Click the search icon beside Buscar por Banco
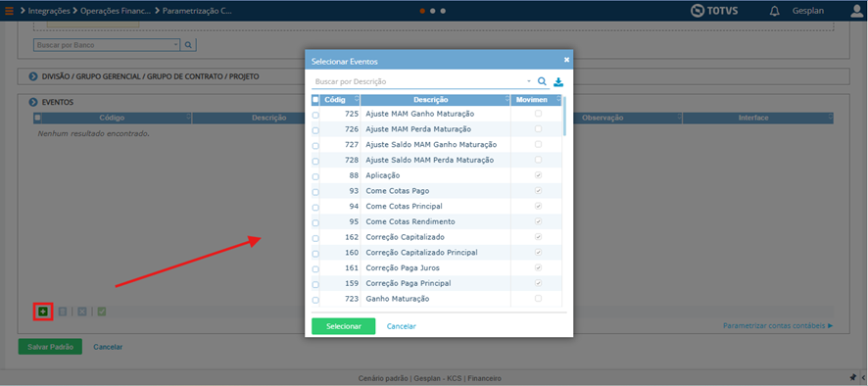868x386 pixels. [188, 45]
